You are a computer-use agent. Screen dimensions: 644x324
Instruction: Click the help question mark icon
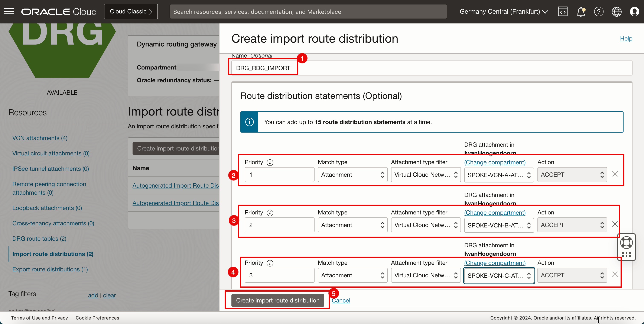tap(599, 12)
